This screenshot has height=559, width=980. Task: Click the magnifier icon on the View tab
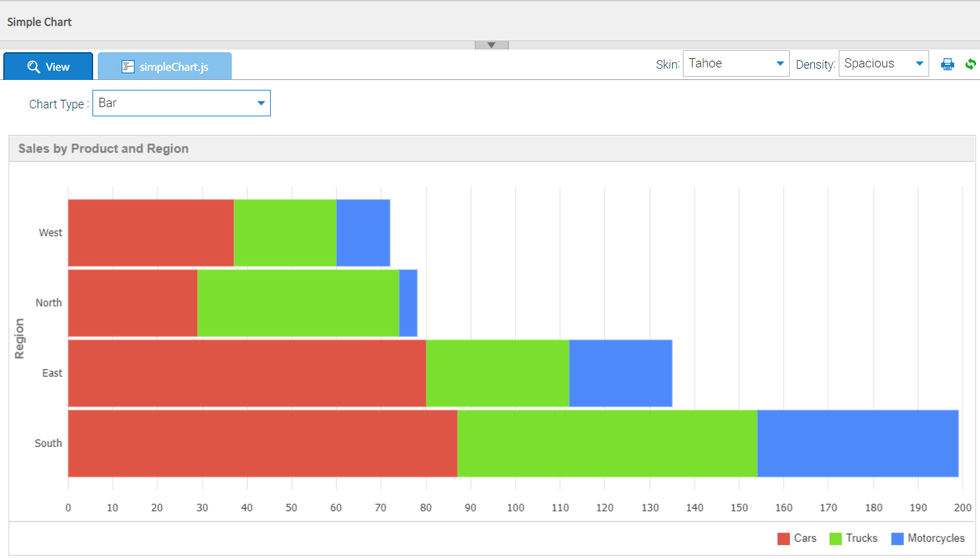[x=35, y=66]
